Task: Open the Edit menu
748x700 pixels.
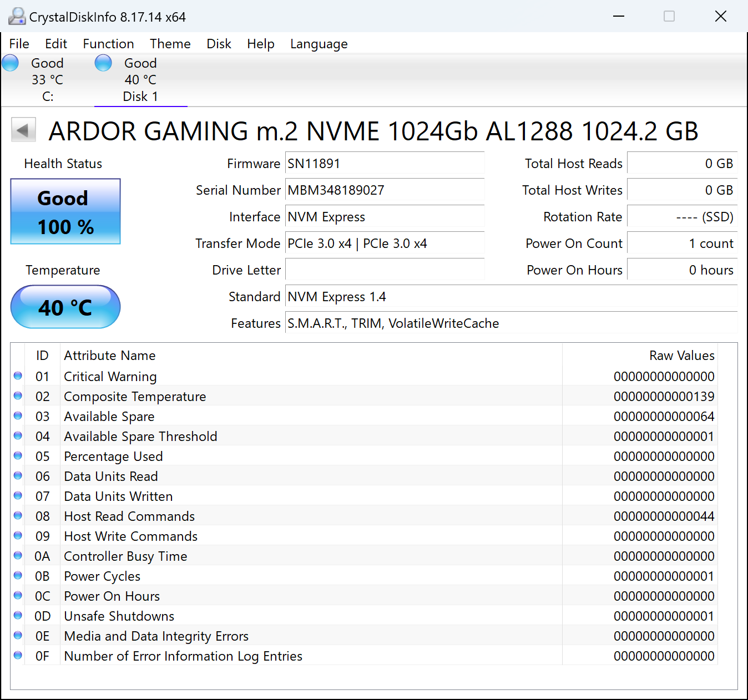Action: [56, 44]
